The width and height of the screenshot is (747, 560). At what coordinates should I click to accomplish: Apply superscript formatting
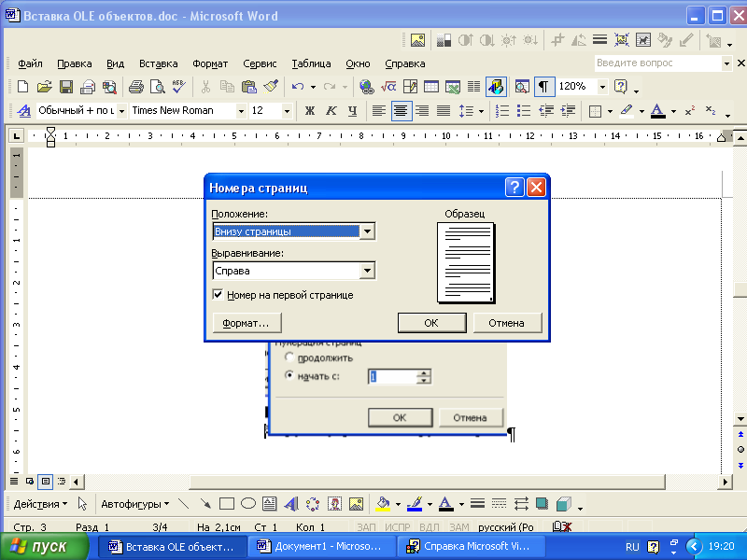[x=689, y=111]
